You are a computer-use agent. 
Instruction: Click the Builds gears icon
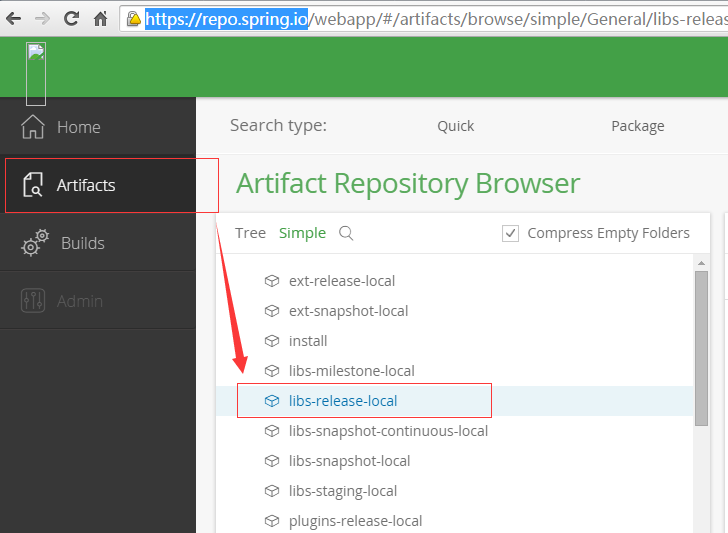(x=35, y=242)
